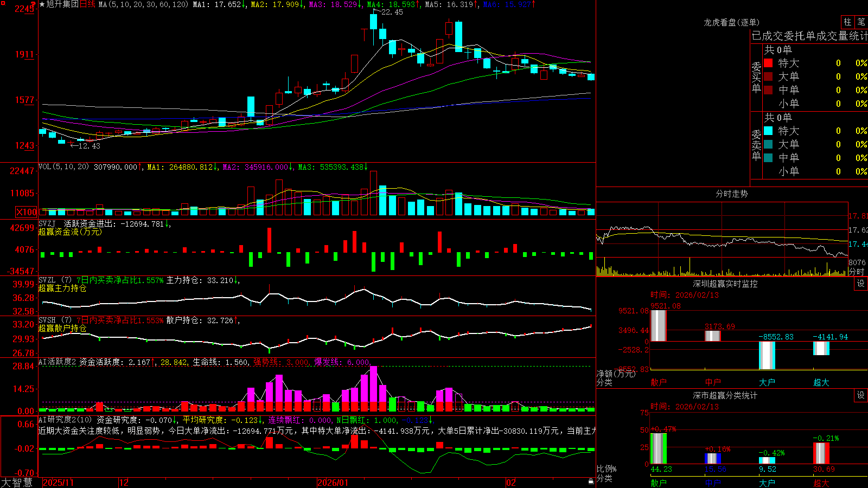This screenshot has width=868, height=488.
Task: Click the 分时走势 panel title
Action: coord(732,194)
